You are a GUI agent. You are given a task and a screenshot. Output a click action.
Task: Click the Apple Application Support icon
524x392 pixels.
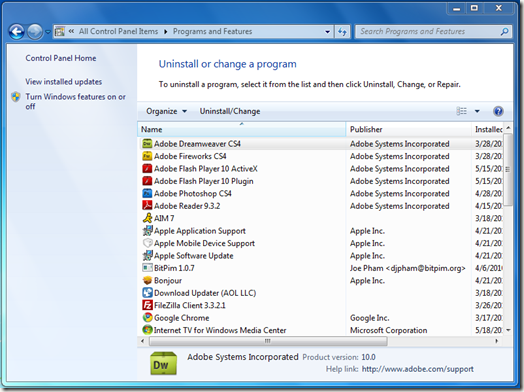(147, 231)
